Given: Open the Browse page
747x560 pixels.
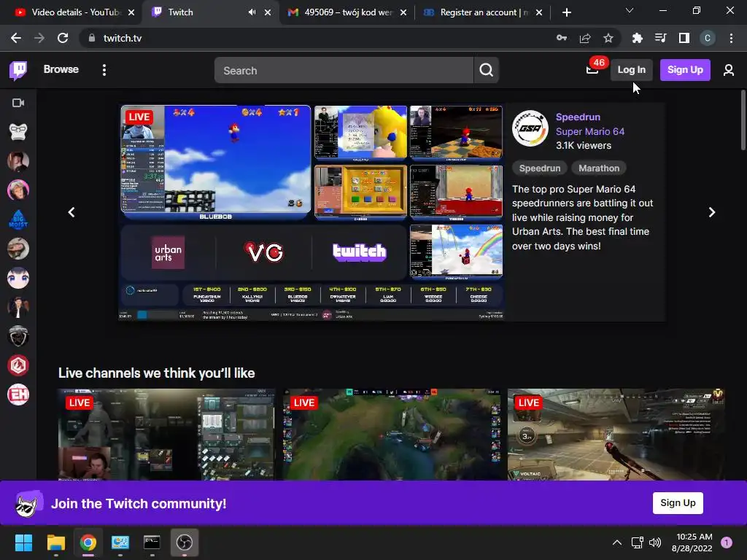Looking at the screenshot, I should coord(61,69).
